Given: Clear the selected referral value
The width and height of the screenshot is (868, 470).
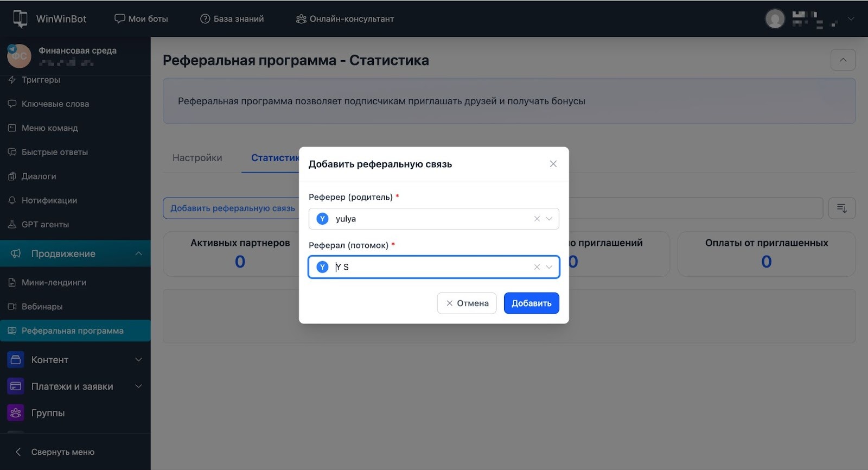Looking at the screenshot, I should tap(537, 267).
